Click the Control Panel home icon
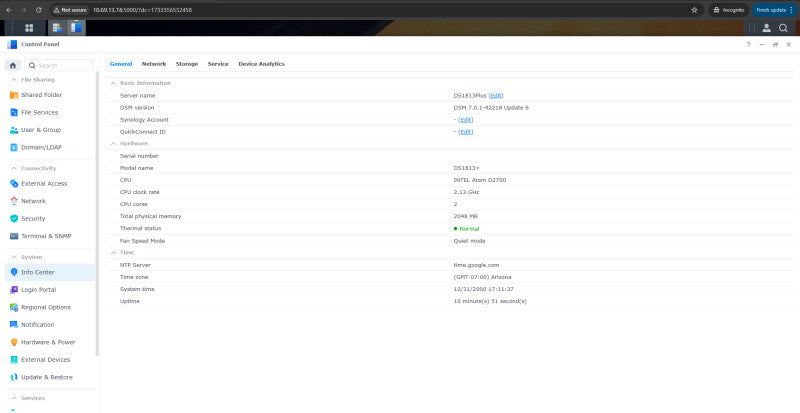 pyautogui.click(x=13, y=65)
